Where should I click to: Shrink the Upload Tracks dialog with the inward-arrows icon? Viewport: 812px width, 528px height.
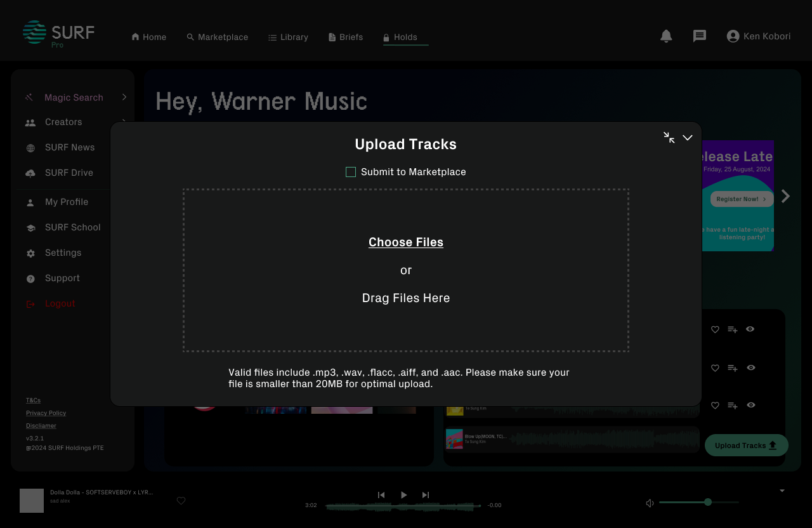coord(669,138)
